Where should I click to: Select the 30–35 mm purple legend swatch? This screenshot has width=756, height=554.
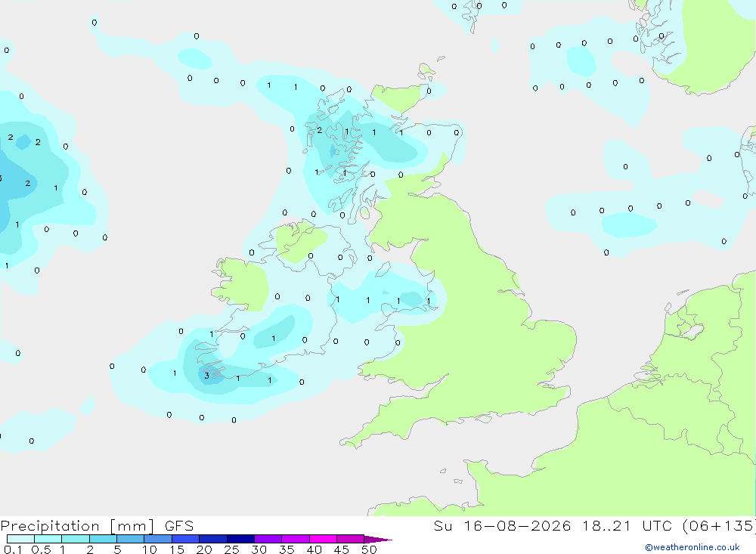click(268, 539)
